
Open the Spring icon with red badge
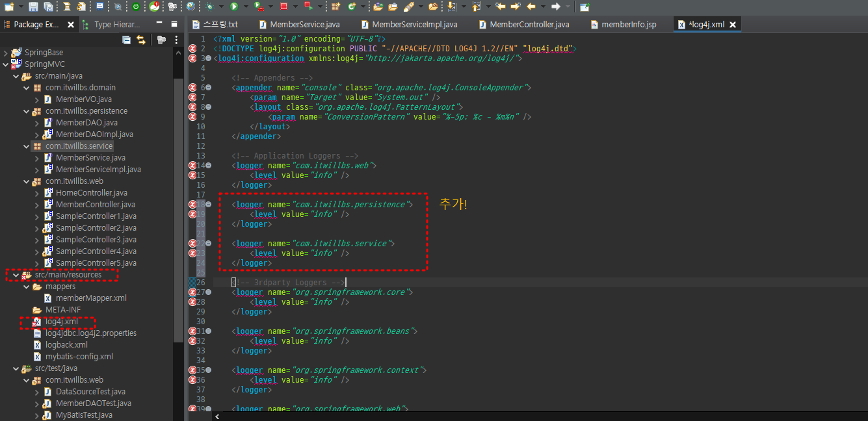(153, 6)
